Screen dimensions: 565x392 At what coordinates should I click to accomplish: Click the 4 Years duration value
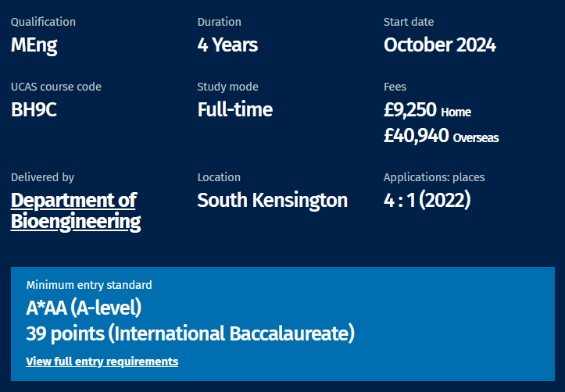click(227, 45)
